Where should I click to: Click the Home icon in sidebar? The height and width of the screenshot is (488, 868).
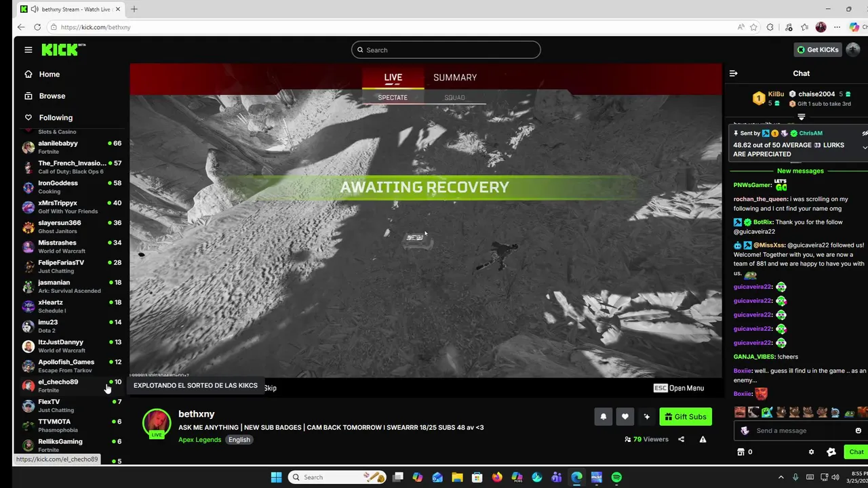tap(28, 74)
